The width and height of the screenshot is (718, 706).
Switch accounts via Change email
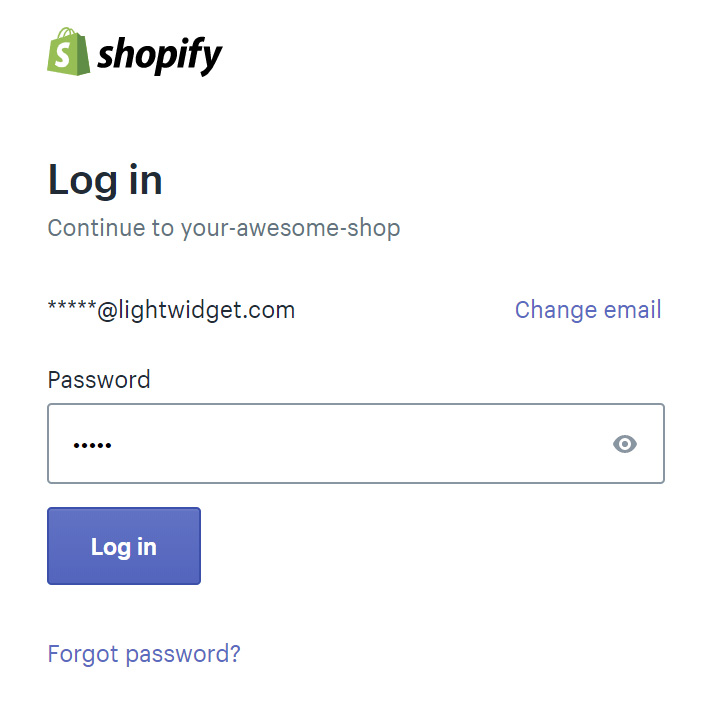point(588,310)
